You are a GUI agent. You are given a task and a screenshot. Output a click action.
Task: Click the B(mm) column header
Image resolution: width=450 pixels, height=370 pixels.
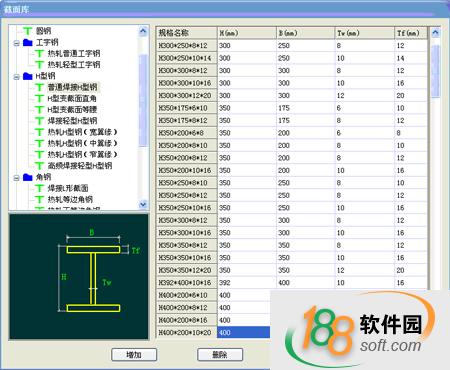(306, 33)
